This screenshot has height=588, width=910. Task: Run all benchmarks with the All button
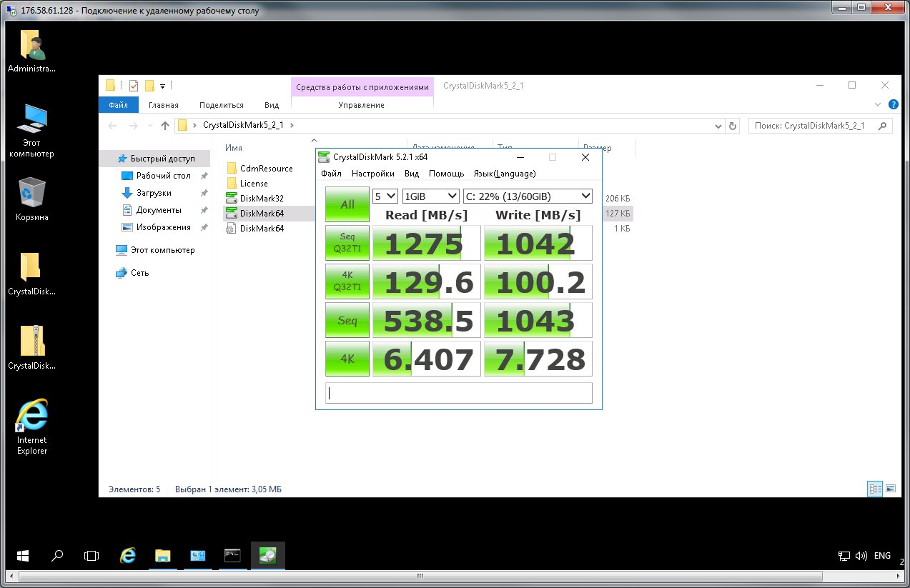pyautogui.click(x=347, y=204)
